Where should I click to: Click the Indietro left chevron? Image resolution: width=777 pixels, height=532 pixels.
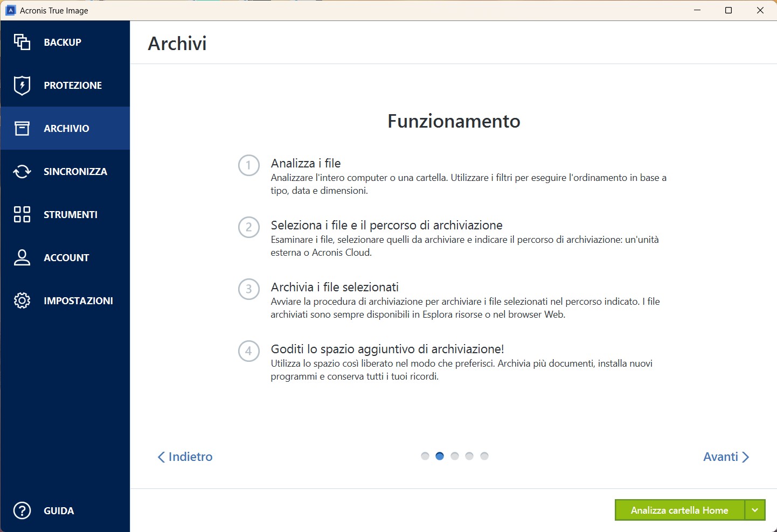click(x=161, y=457)
